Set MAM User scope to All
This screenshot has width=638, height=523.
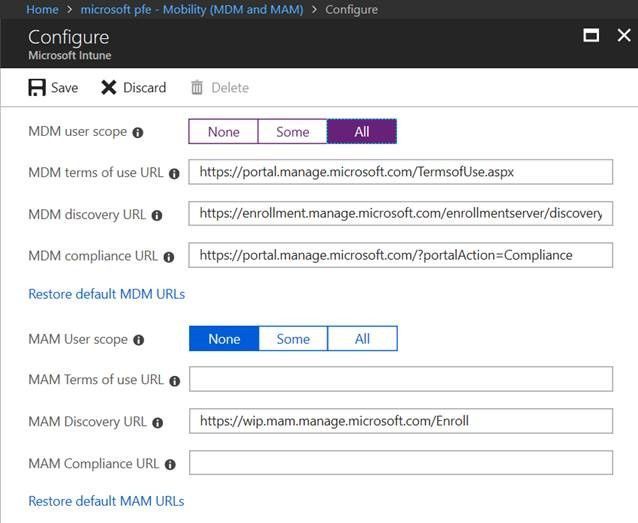tap(363, 339)
